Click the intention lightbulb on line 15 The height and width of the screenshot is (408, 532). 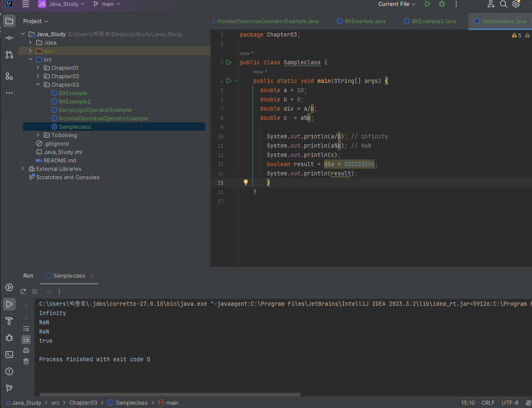pyautogui.click(x=246, y=183)
